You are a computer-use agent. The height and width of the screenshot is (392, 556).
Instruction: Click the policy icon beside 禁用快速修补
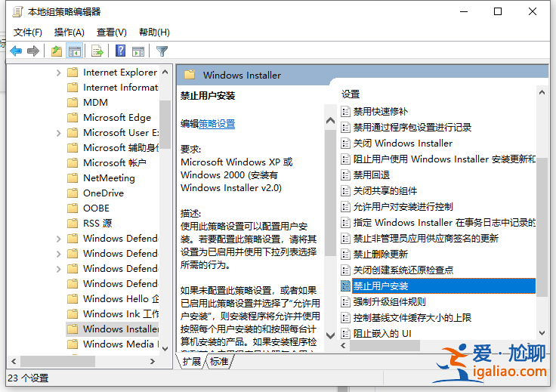345,112
